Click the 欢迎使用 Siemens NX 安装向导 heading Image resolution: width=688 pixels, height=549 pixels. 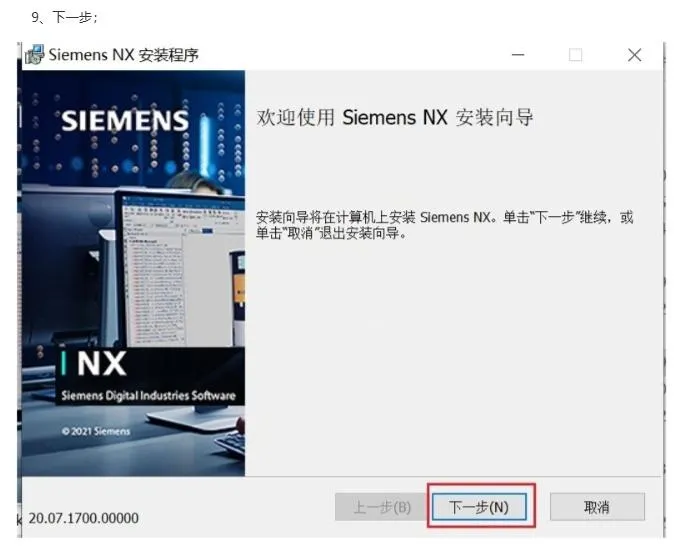[x=395, y=118]
